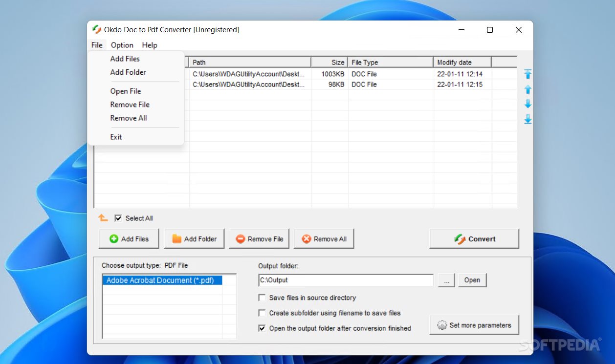
Task: Start conversion with the Convert button
Action: [474, 239]
